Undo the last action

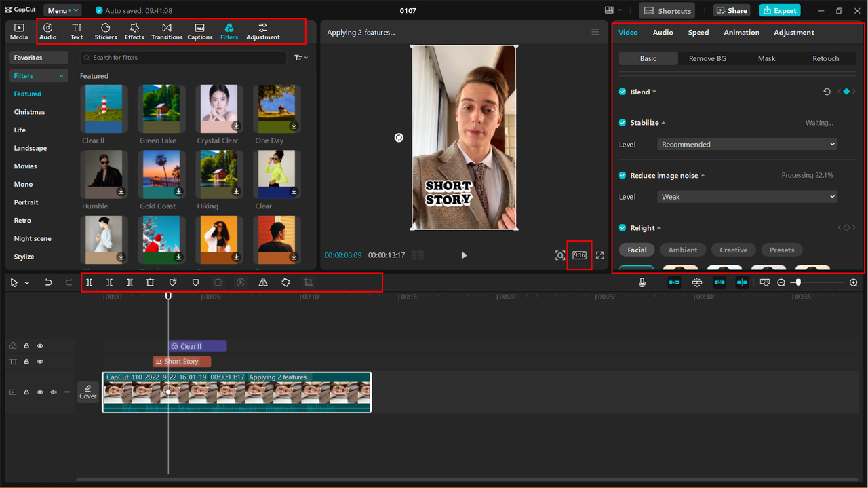48,282
